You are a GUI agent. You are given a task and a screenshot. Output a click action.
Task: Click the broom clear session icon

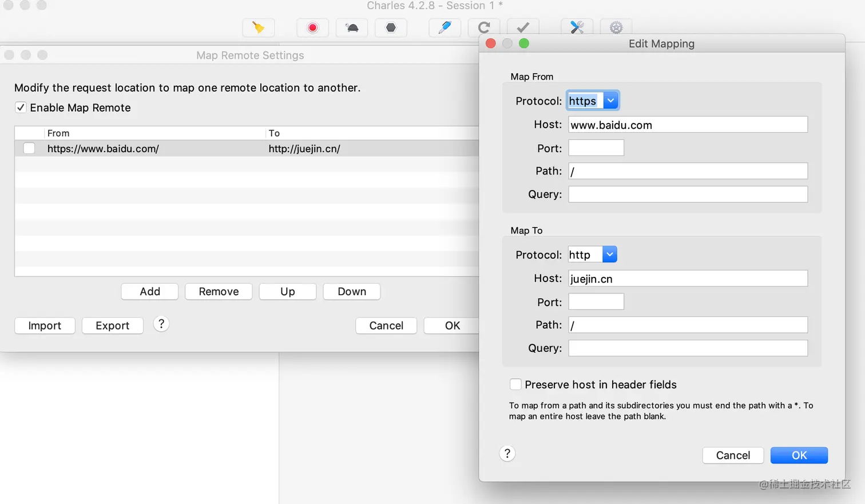click(x=259, y=27)
